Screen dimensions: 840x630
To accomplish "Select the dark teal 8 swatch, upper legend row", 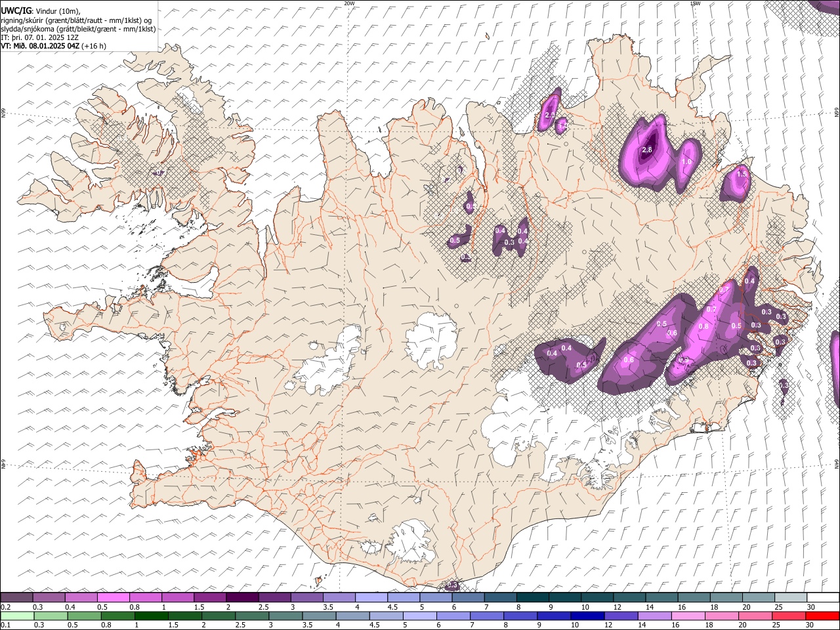I will tap(533, 597).
